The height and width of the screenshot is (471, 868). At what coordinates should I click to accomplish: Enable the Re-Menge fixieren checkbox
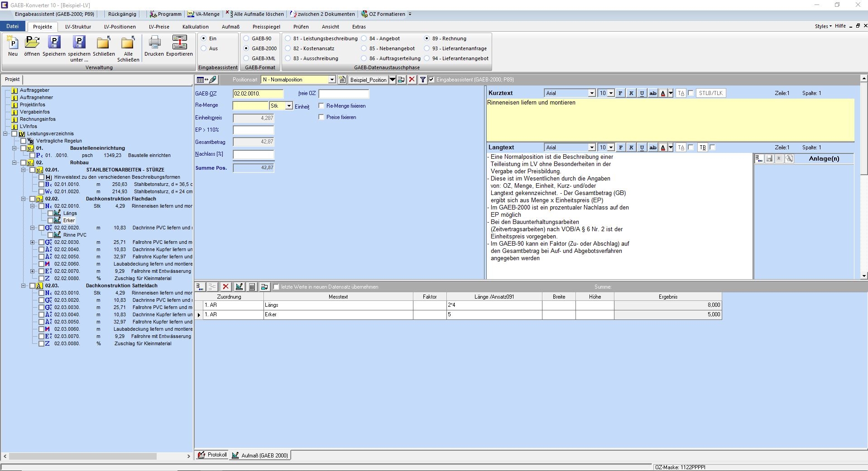pyautogui.click(x=321, y=106)
